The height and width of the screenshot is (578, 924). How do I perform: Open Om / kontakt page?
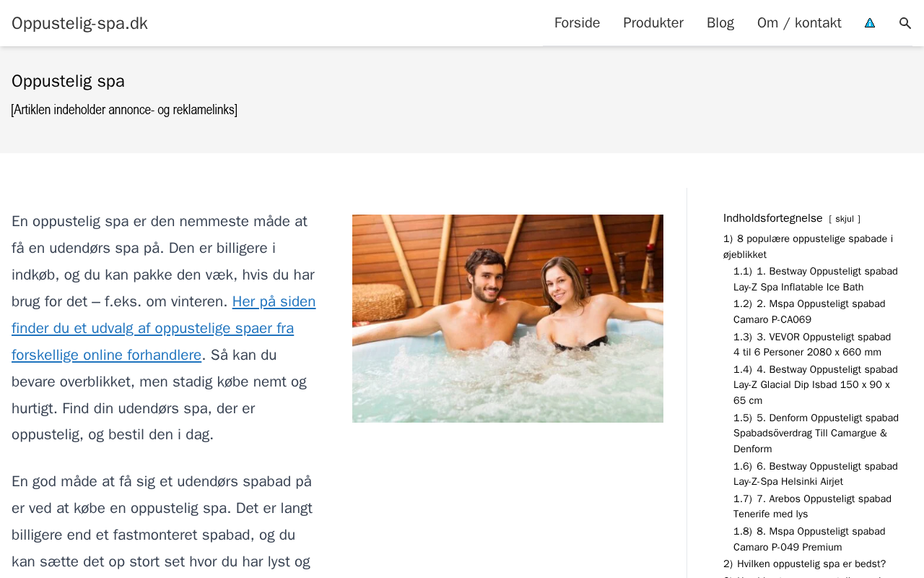(x=799, y=23)
